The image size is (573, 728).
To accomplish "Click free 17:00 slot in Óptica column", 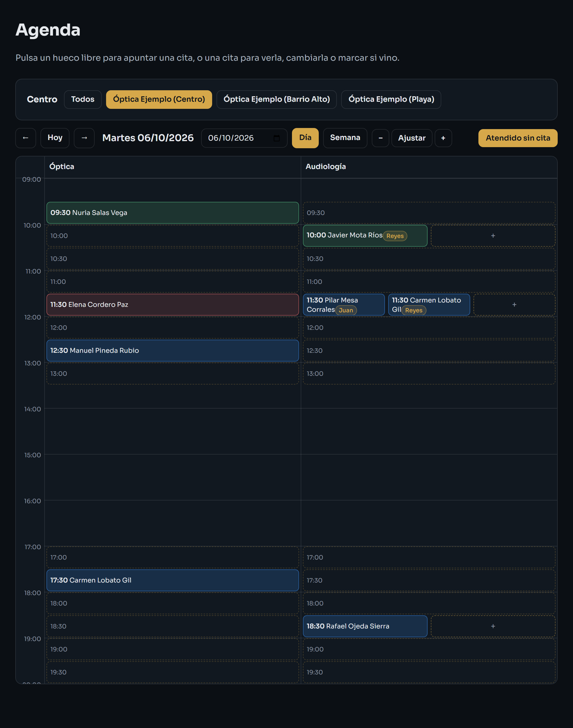I will pos(173,557).
